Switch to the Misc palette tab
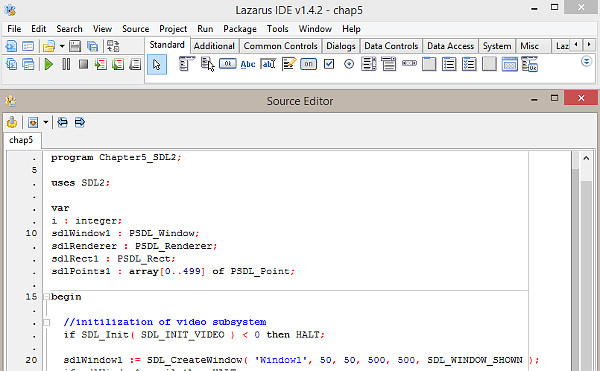 pyautogui.click(x=529, y=46)
